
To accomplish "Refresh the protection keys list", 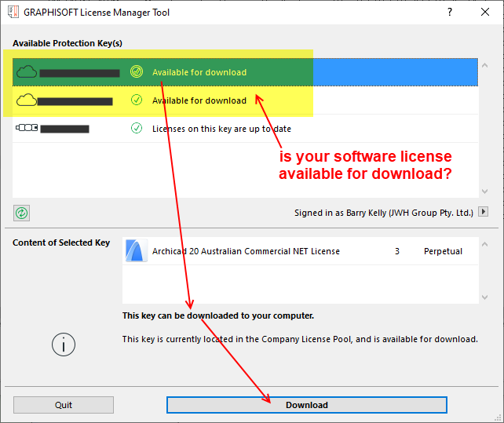I will [x=21, y=213].
